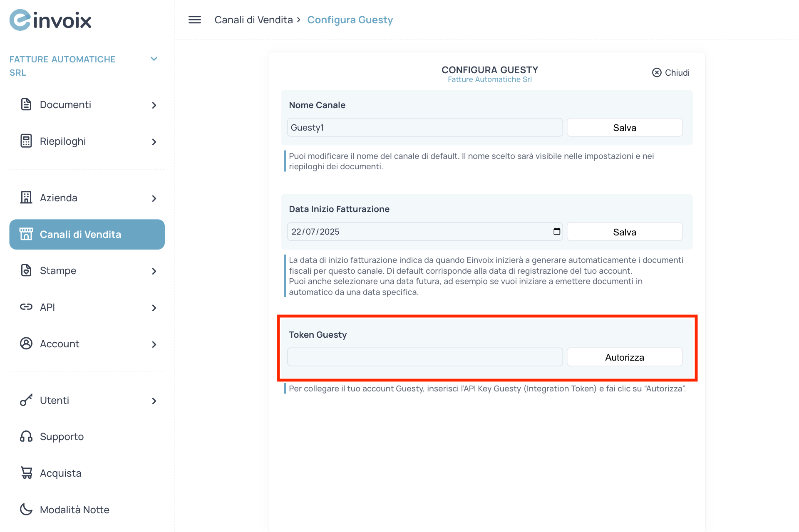This screenshot has height=532, width=799.
Task: Click the Azienda building icon
Action: click(x=26, y=198)
